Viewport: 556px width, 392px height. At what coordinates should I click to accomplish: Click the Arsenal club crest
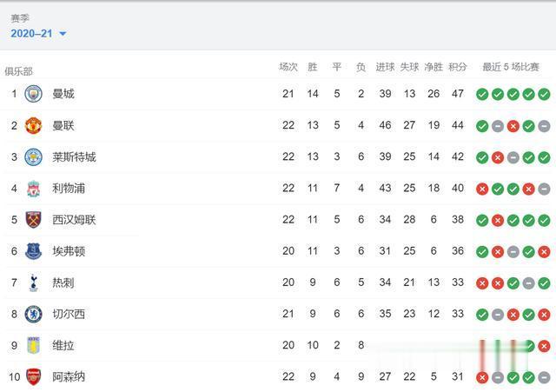(x=33, y=376)
